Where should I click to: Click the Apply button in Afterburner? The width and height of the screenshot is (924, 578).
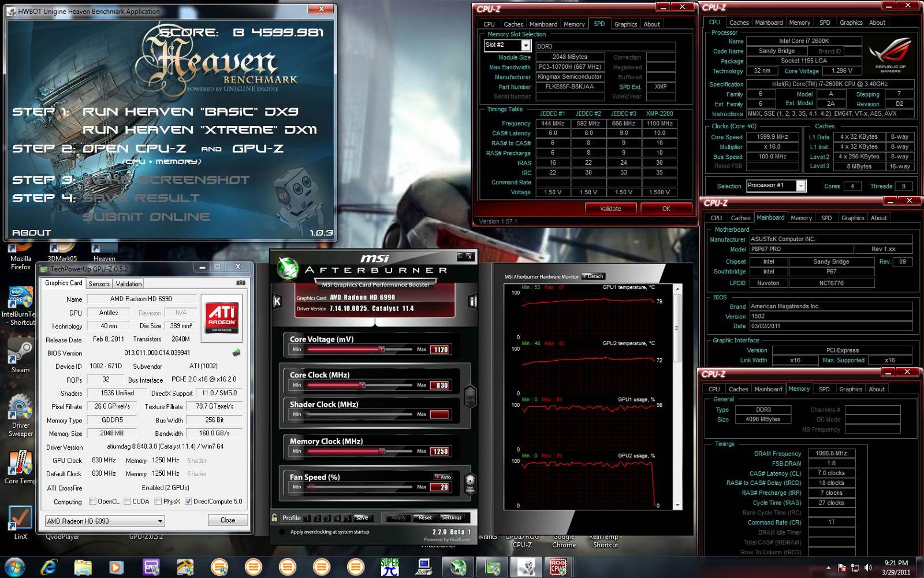398,518
